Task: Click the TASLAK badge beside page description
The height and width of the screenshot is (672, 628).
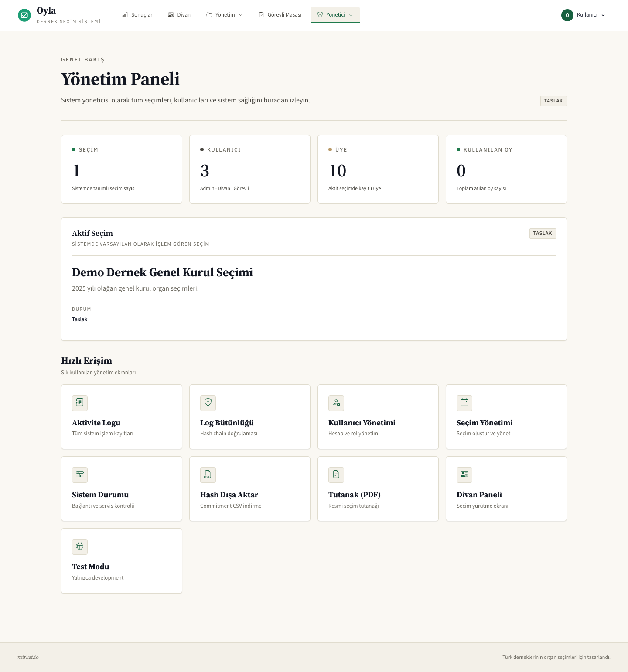Action: click(553, 101)
